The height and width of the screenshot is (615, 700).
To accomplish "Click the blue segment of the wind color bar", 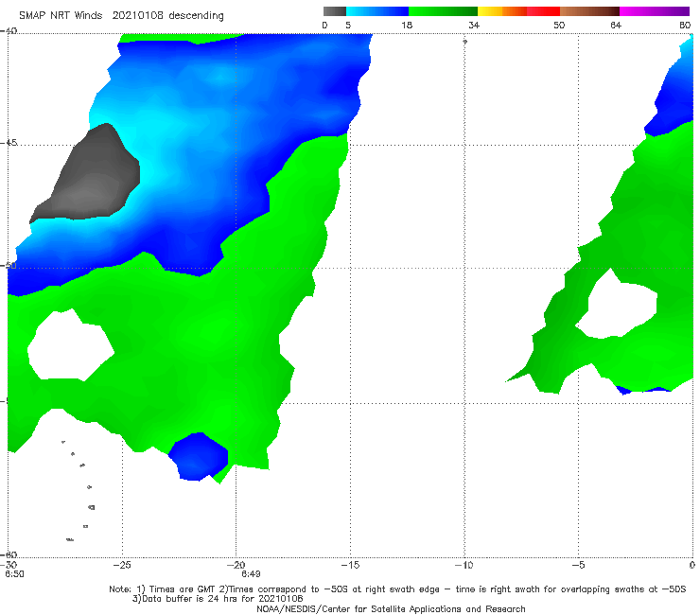I will click(377, 11).
